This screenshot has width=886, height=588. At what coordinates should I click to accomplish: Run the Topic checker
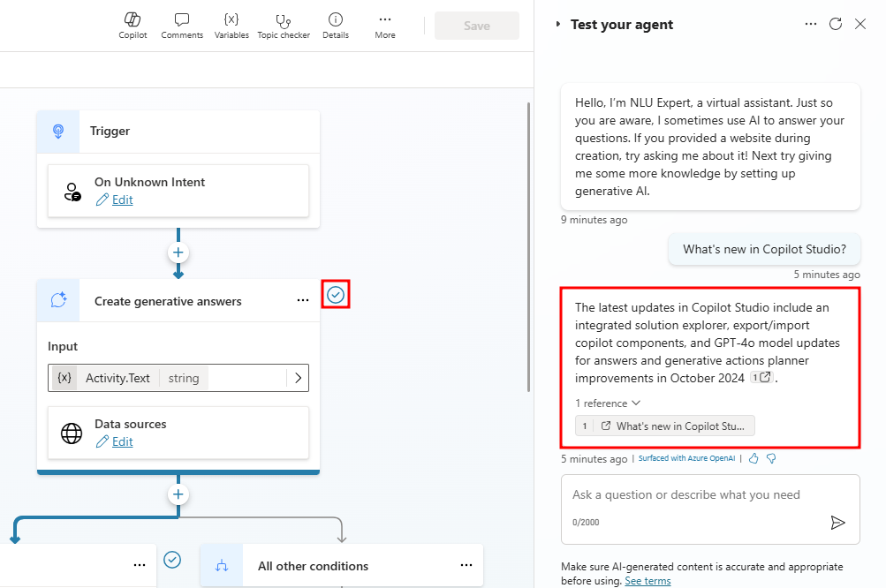284,25
